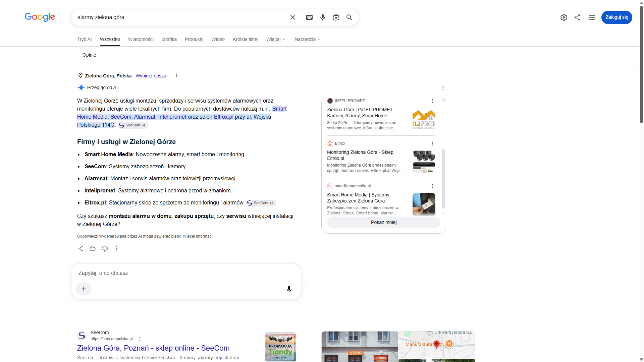
Task: Click the SeeCom favicon in result
Action: coord(82,336)
